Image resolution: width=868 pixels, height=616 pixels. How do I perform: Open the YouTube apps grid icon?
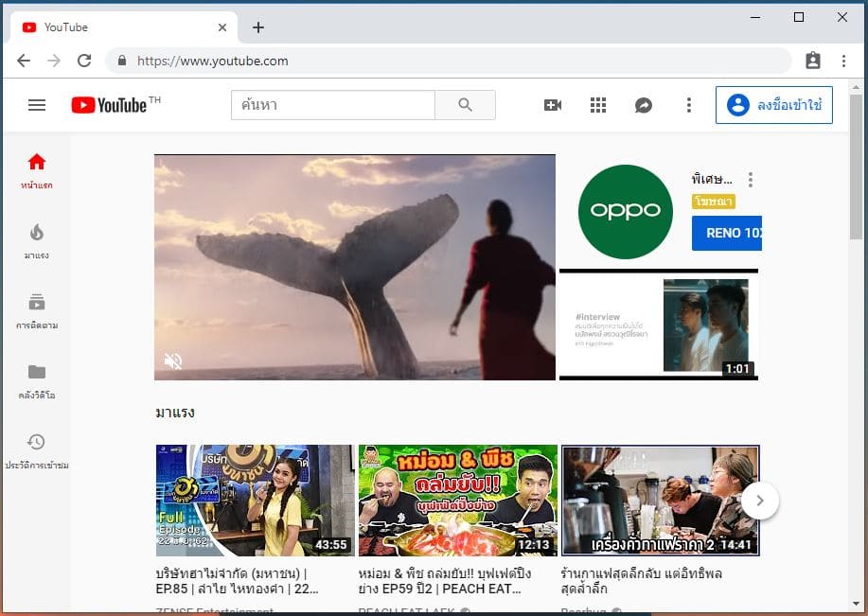(598, 105)
